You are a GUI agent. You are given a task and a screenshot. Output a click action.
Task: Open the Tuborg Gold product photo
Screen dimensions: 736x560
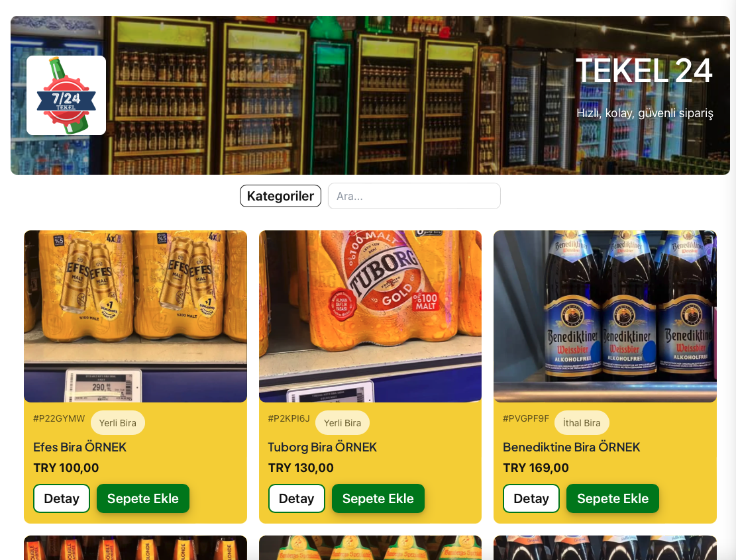[370, 316]
